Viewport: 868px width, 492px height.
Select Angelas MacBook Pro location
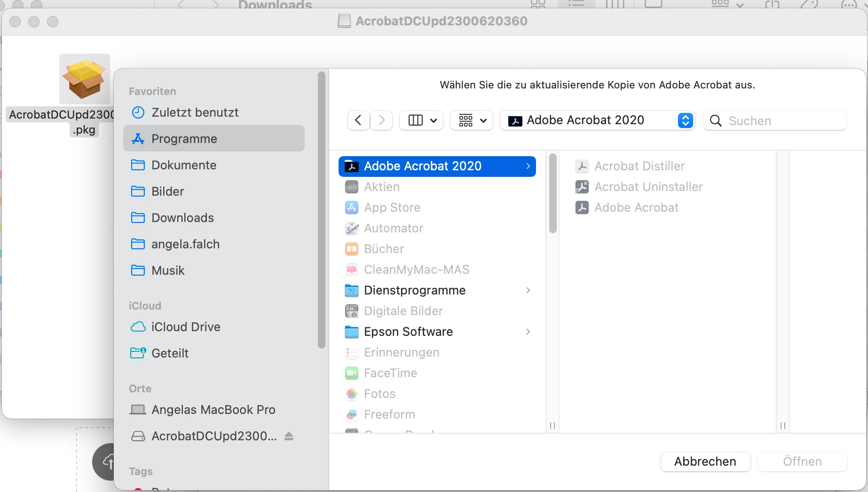[214, 410]
